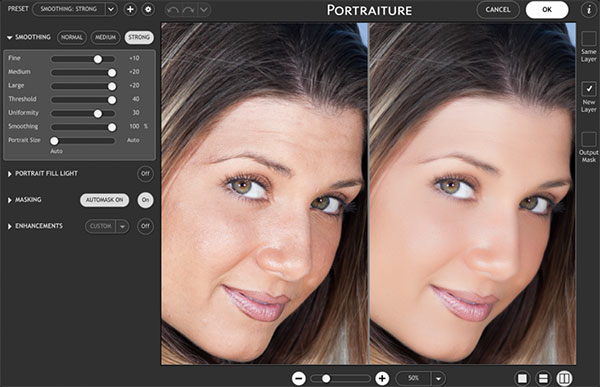600x387 pixels.
Task: Click the Fine value +10
Action: pyautogui.click(x=134, y=58)
